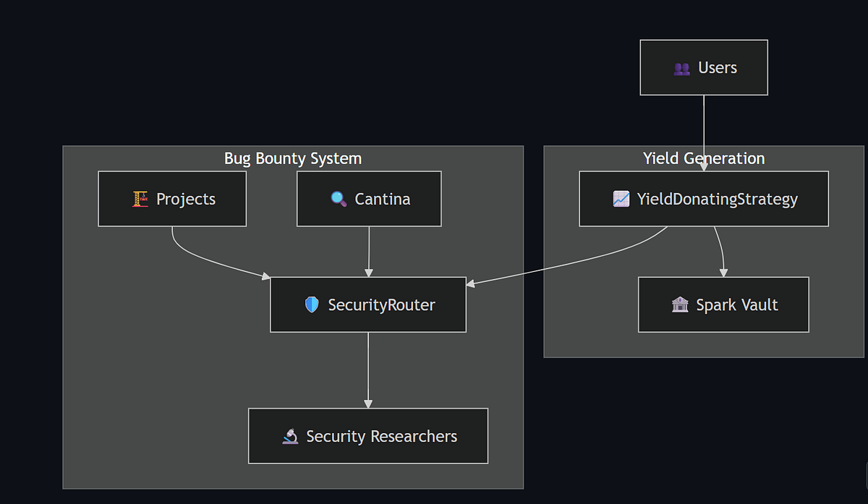Click the magnifying glass icon beside Cantina
Viewport: 868px width, 504px height.
point(339,199)
